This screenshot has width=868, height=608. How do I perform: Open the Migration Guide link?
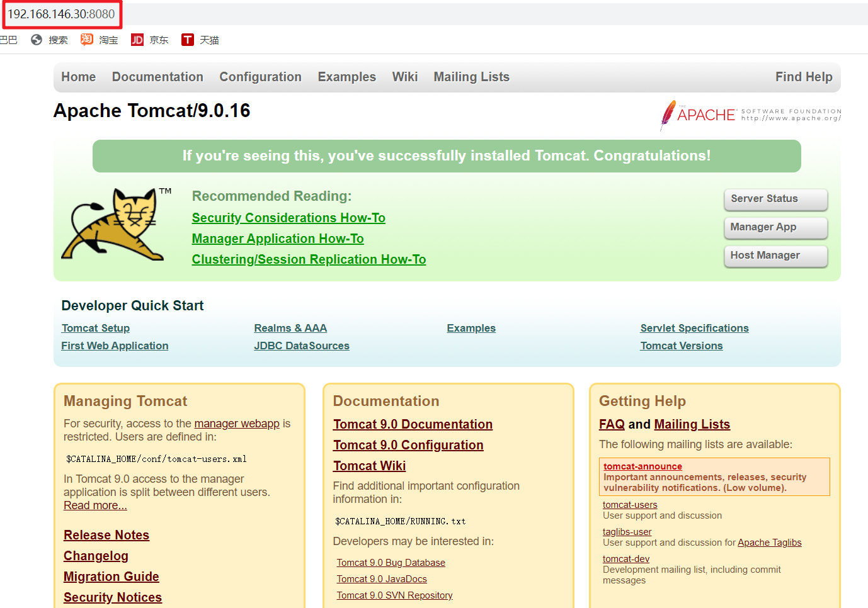point(111,577)
